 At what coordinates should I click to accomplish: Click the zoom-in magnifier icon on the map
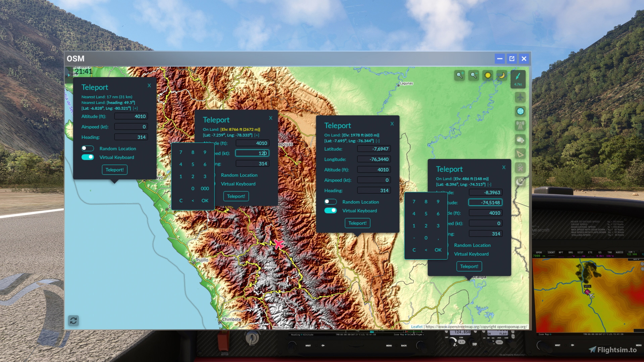(459, 75)
